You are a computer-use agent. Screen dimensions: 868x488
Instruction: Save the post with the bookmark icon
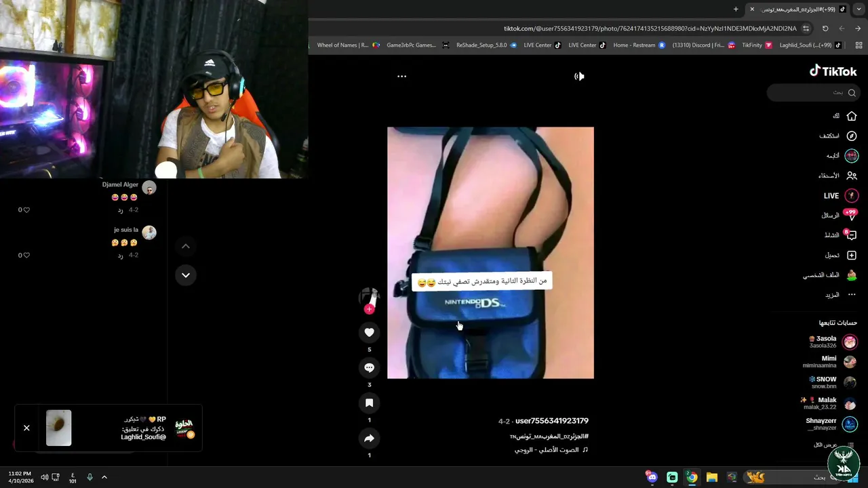(x=369, y=403)
